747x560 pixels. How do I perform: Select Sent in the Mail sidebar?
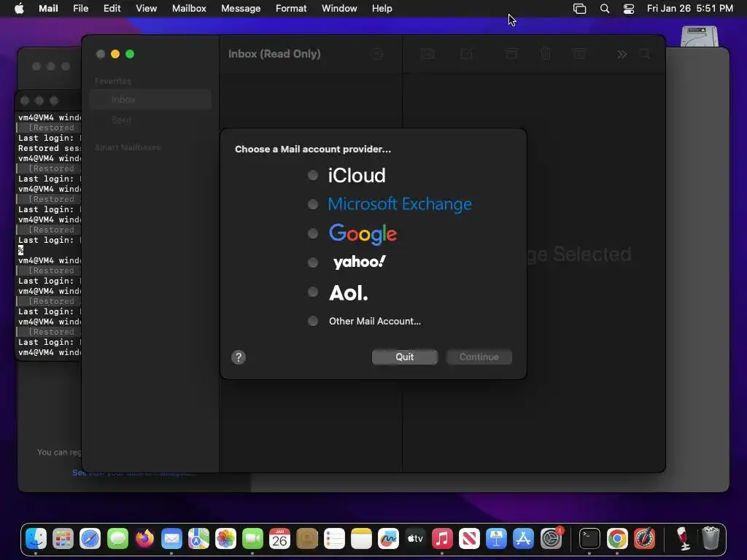(150, 120)
